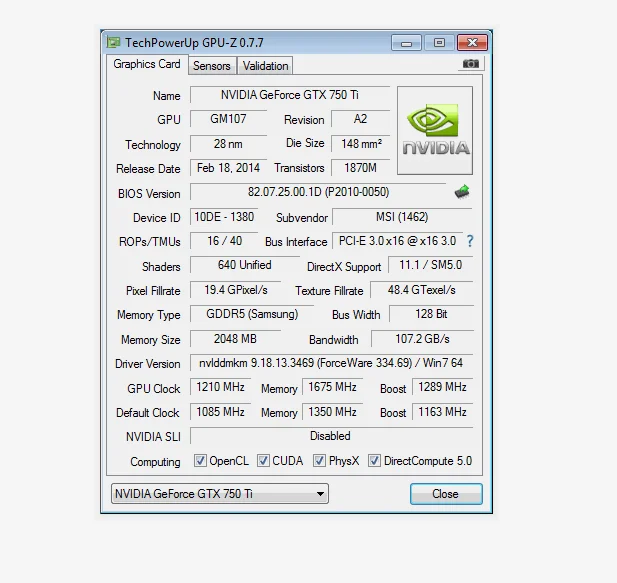Viewport: 617px width, 583px height.
Task: Click the Subvendor value MSI (1462)
Action: (402, 217)
